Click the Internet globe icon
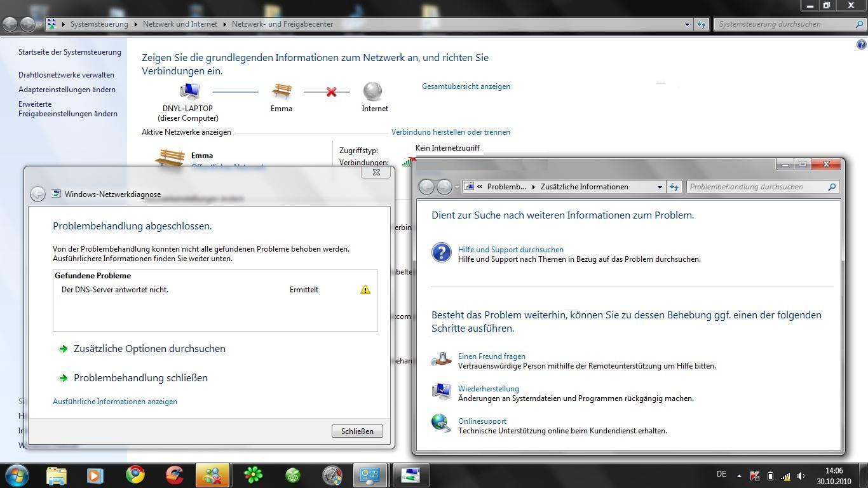 [373, 91]
